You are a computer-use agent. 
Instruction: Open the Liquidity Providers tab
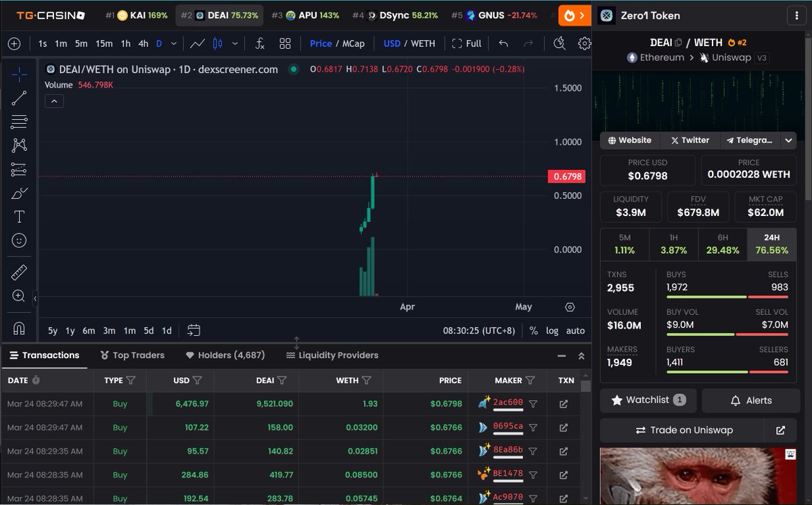[x=332, y=355]
